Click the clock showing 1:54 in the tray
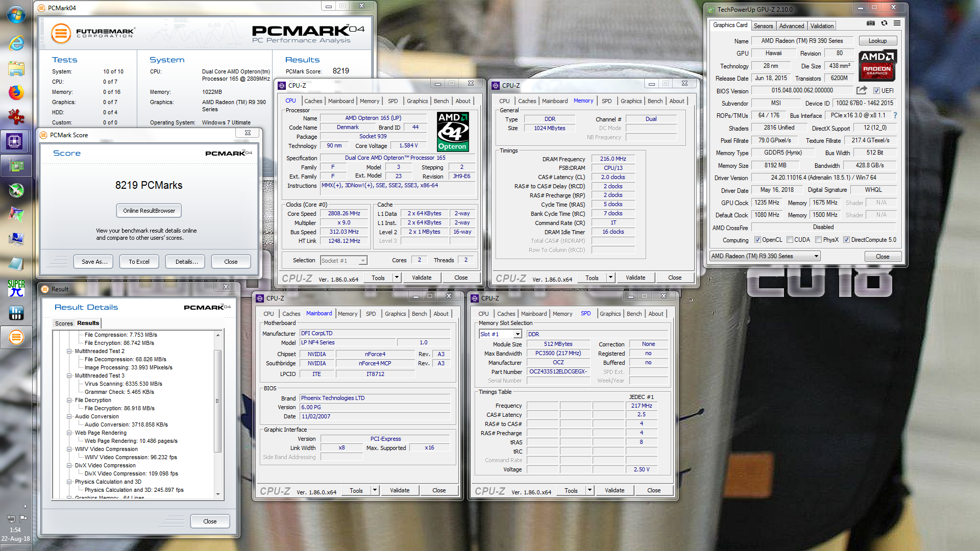This screenshot has height=551, width=980. (15, 530)
